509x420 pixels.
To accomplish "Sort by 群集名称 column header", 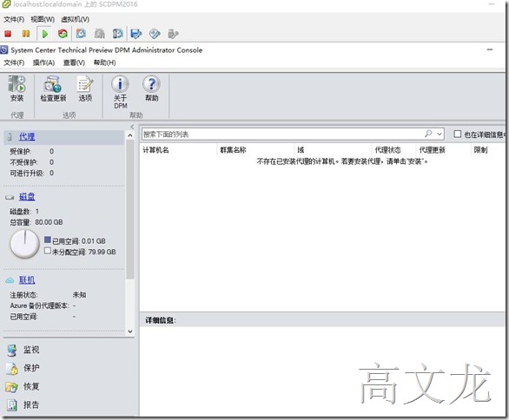I will (x=233, y=150).
